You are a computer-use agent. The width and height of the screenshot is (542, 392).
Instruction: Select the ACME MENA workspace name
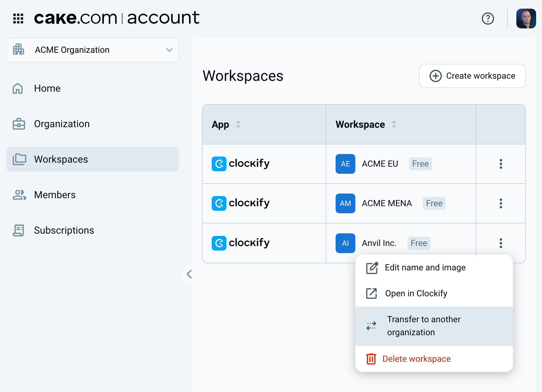(387, 203)
